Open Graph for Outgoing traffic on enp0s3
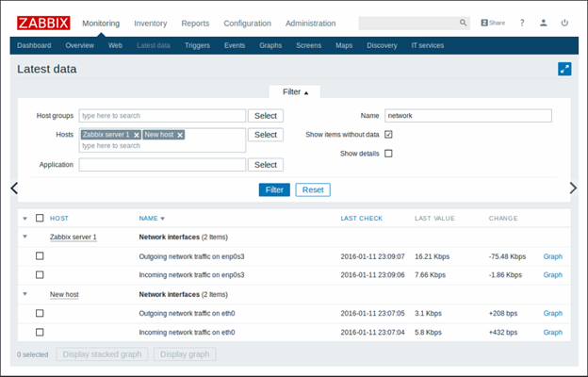Viewport: 588px width, 377px height. pos(553,256)
